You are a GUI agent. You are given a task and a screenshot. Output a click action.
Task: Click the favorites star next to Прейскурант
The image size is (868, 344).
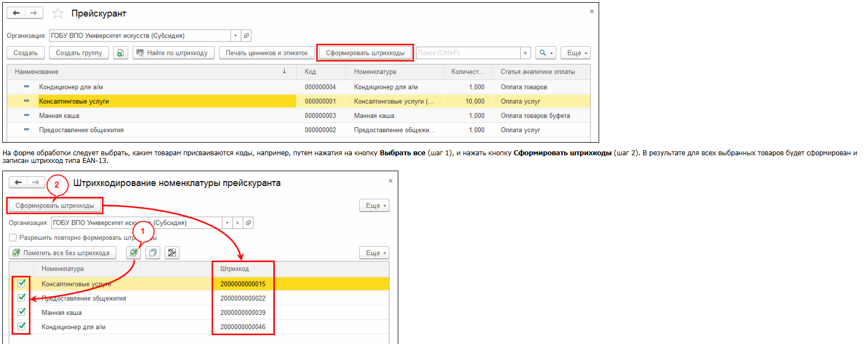(x=58, y=14)
